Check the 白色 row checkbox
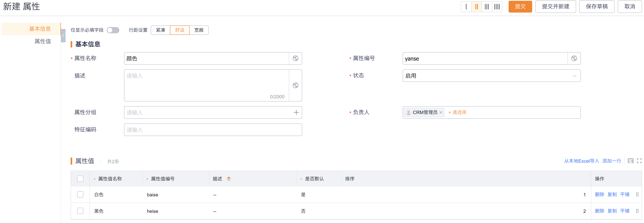This screenshot has width=644, height=223. (80, 195)
